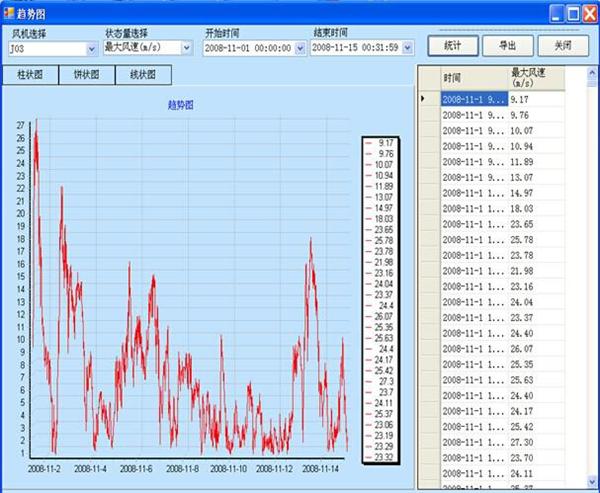Viewport: 600px width, 493px height.
Task: Click the 最大风速(m/s) column header
Action: point(536,77)
